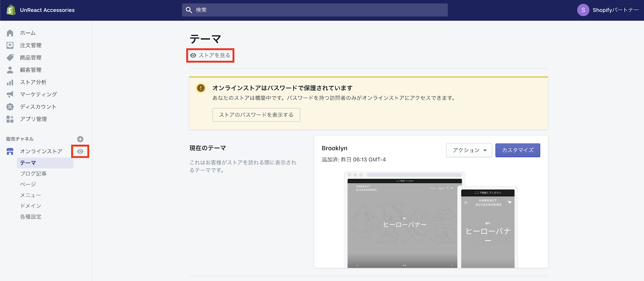Expand the アクション dropdown
Viewport: 644px width, 281px height.
(469, 150)
